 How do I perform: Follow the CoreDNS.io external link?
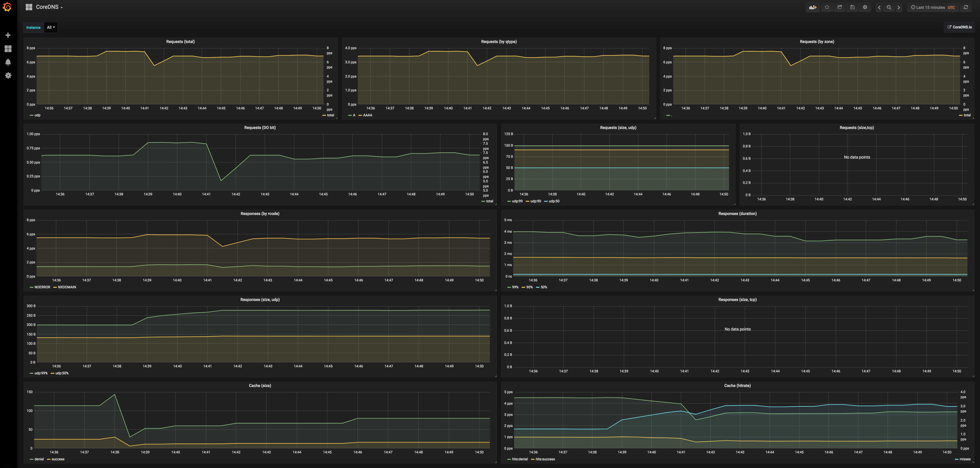click(959, 27)
